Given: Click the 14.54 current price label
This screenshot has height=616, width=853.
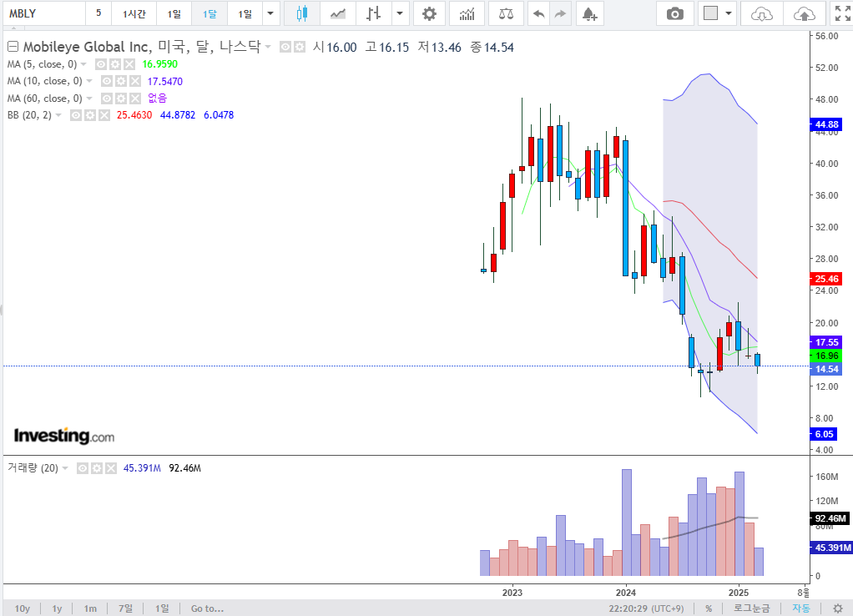Looking at the screenshot, I should pyautogui.click(x=826, y=369).
